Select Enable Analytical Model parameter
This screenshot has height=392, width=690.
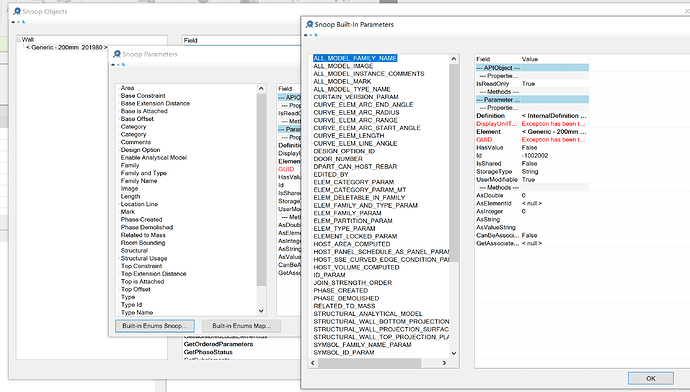(154, 158)
